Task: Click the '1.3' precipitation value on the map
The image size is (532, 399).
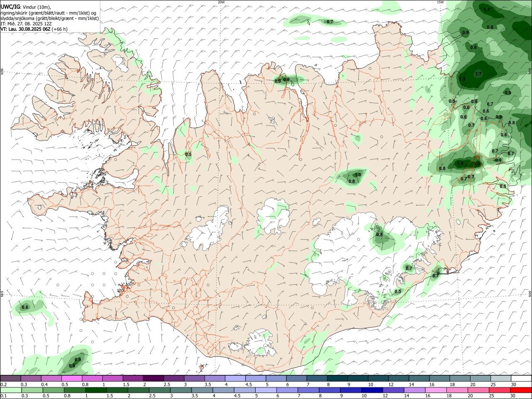Action: [462, 79]
